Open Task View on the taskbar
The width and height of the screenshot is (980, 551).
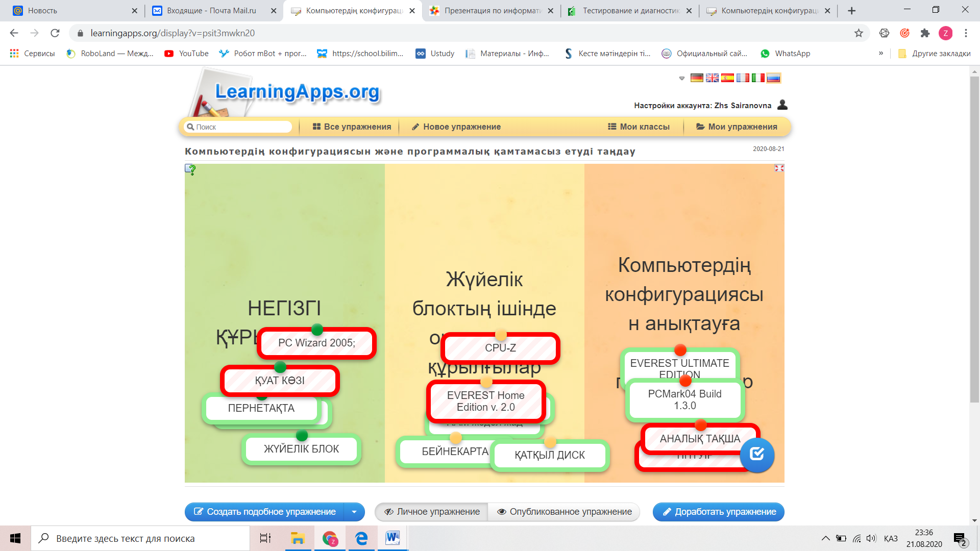click(265, 538)
